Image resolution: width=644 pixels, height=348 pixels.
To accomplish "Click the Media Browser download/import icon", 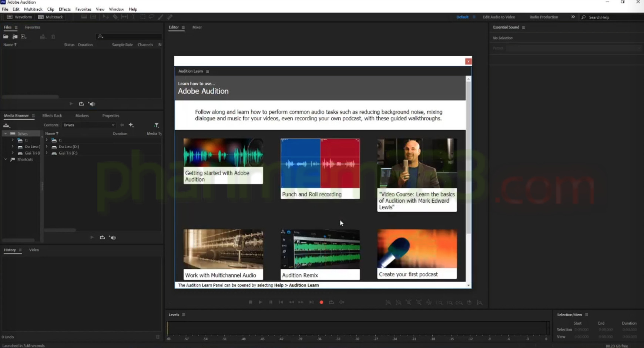I will 6,125.
